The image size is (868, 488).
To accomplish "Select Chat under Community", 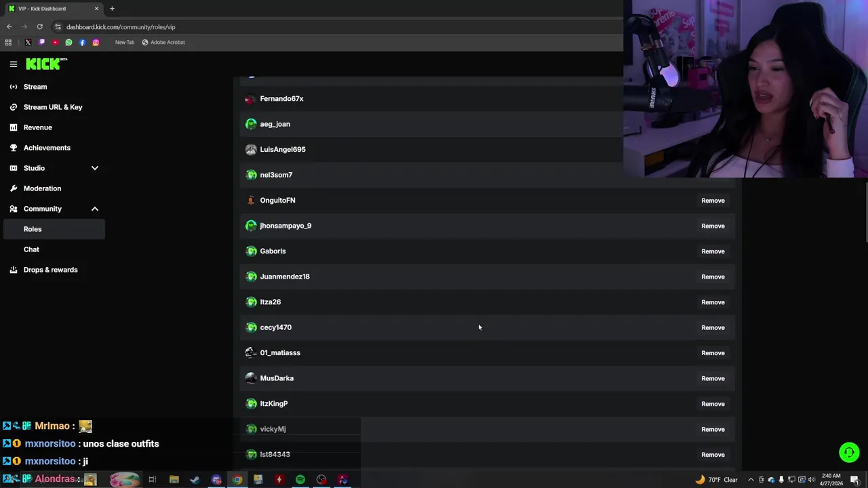I will pos(31,249).
